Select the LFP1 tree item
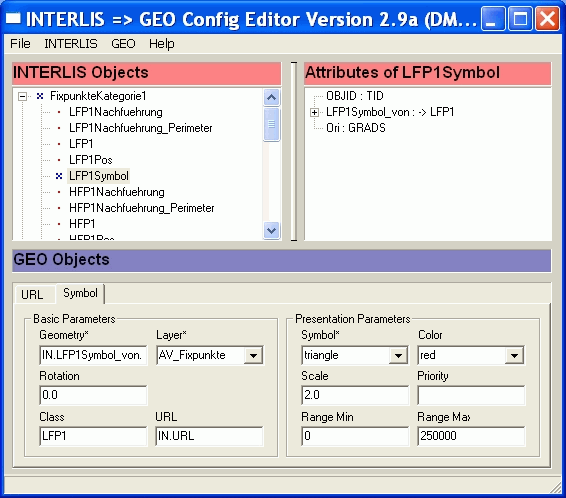 pyautogui.click(x=81, y=144)
